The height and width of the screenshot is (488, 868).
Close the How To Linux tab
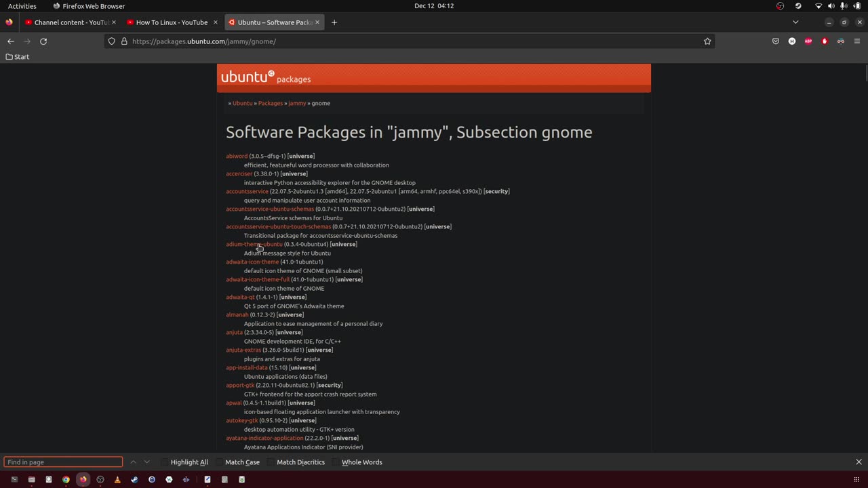(x=216, y=22)
